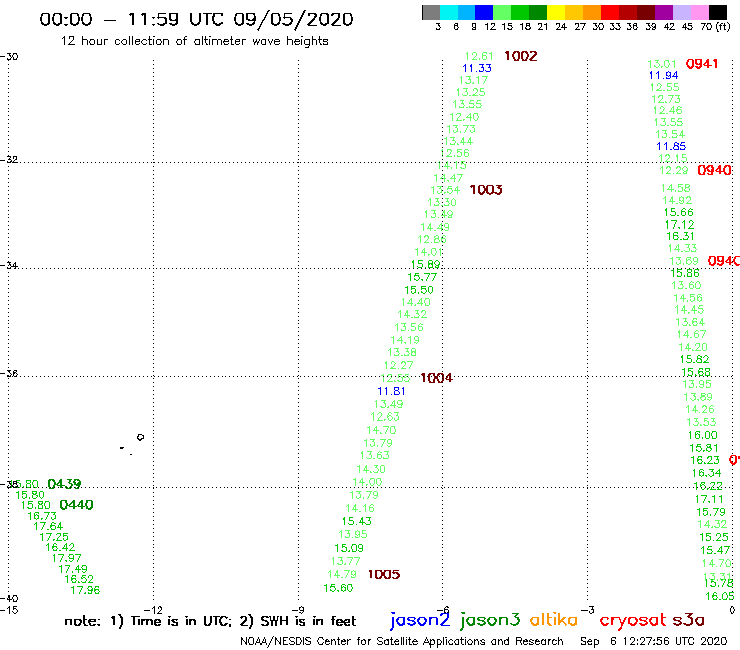
Task: Click the wave height value '17.96'
Action: coord(85,590)
